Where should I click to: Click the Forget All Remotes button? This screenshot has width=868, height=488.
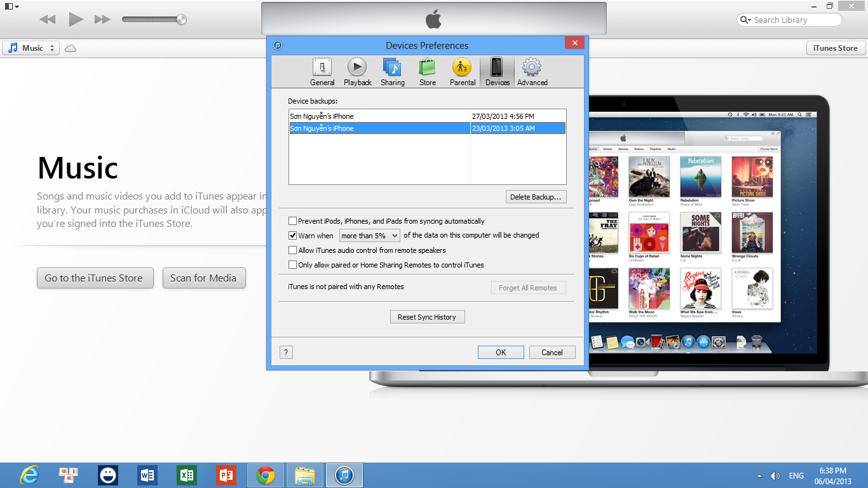click(x=528, y=288)
